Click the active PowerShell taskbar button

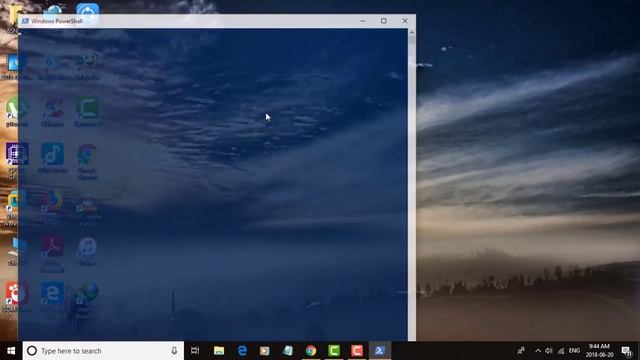point(380,351)
